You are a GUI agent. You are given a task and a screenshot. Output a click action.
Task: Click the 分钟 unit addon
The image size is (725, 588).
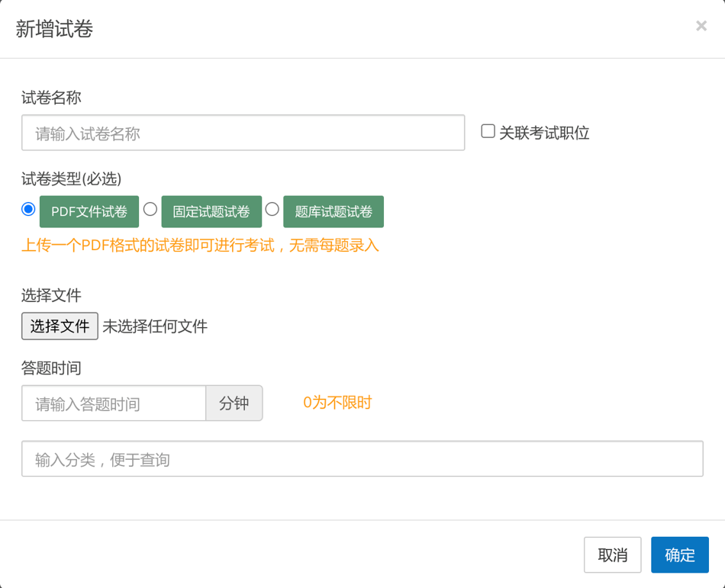234,403
